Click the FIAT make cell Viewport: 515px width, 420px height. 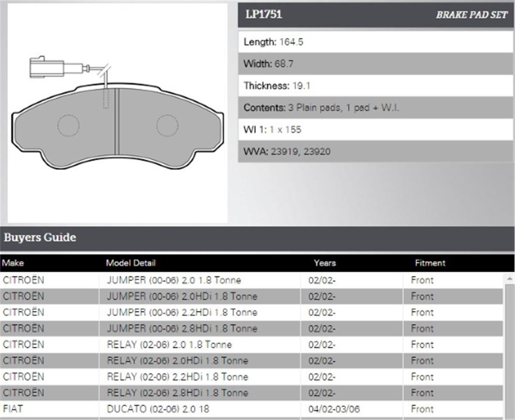(x=49, y=409)
